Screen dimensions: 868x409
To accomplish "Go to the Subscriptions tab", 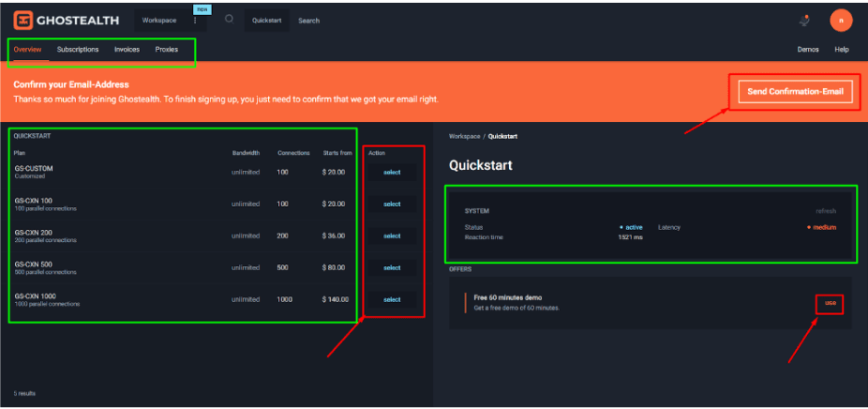I will (78, 50).
